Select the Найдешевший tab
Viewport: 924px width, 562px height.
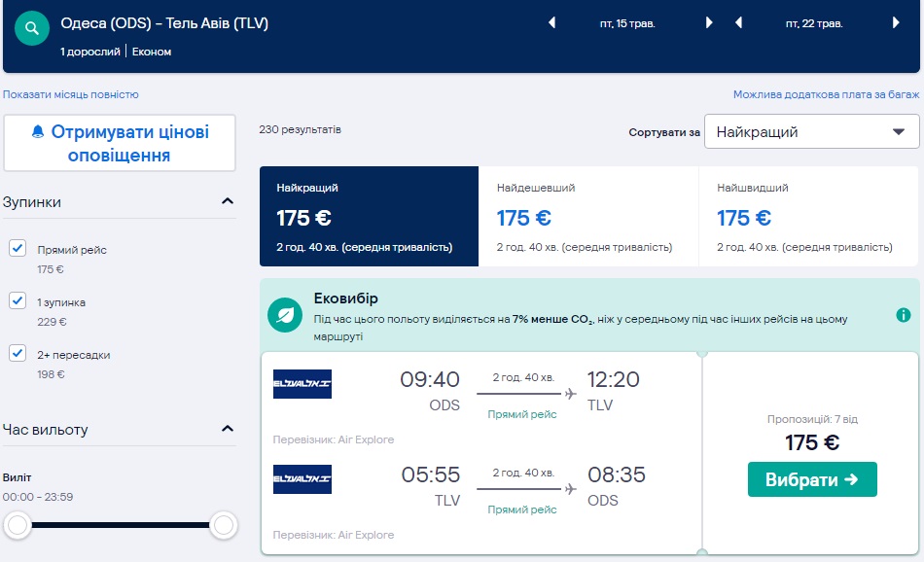tap(587, 217)
